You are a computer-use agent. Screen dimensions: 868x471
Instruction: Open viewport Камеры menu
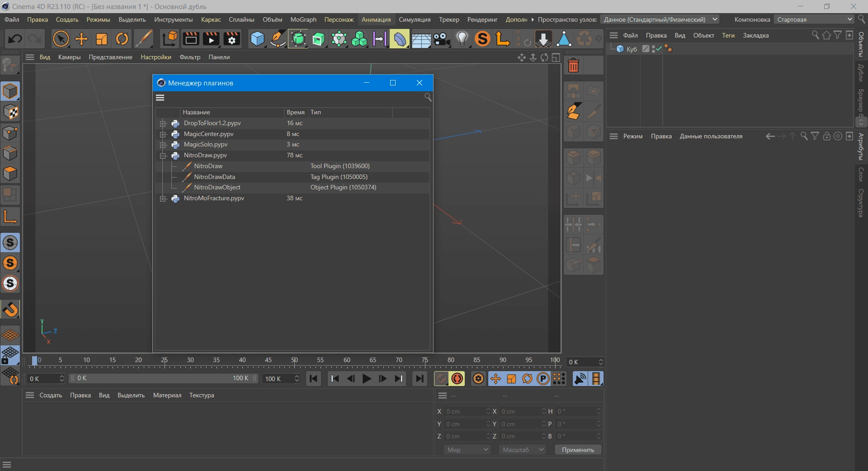(x=69, y=57)
